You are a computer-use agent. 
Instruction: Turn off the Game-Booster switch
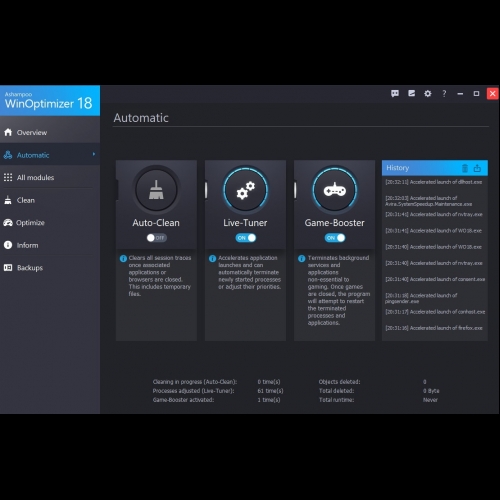pos(335,238)
